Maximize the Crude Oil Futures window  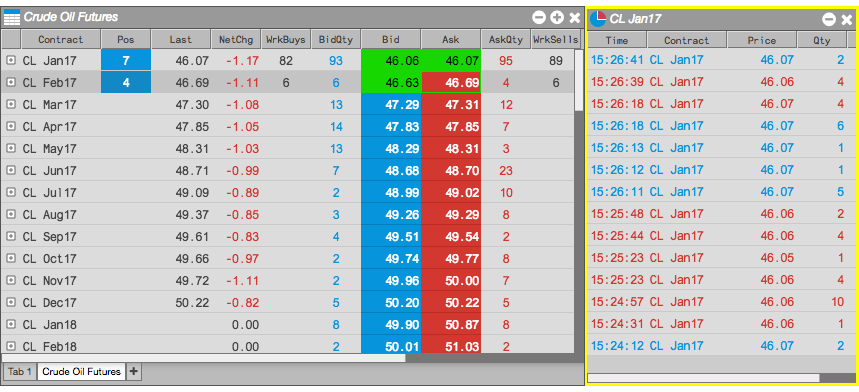point(557,18)
